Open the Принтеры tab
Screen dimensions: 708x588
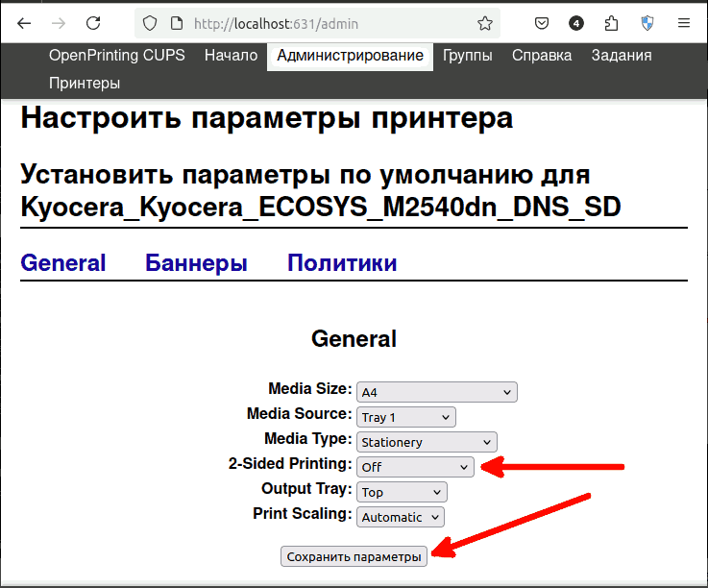click(x=85, y=84)
